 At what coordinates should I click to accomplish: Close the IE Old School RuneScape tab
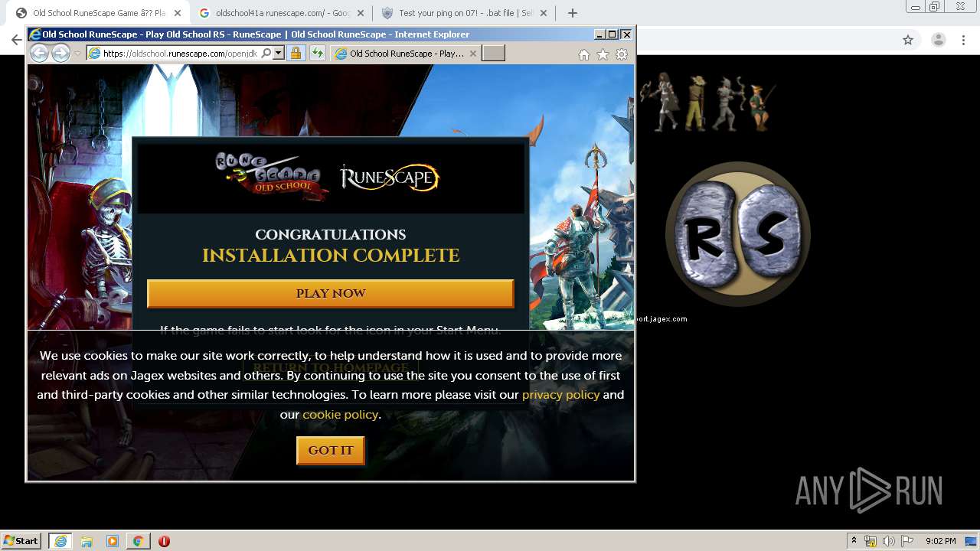472,54
